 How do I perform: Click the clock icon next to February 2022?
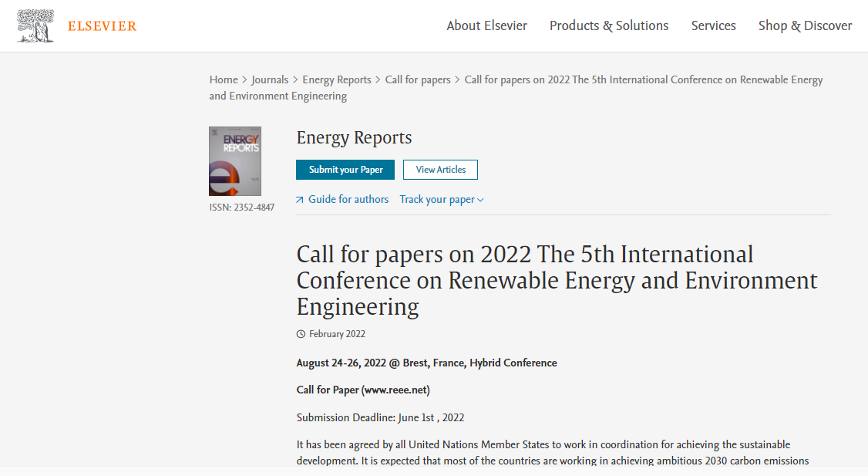click(x=301, y=334)
